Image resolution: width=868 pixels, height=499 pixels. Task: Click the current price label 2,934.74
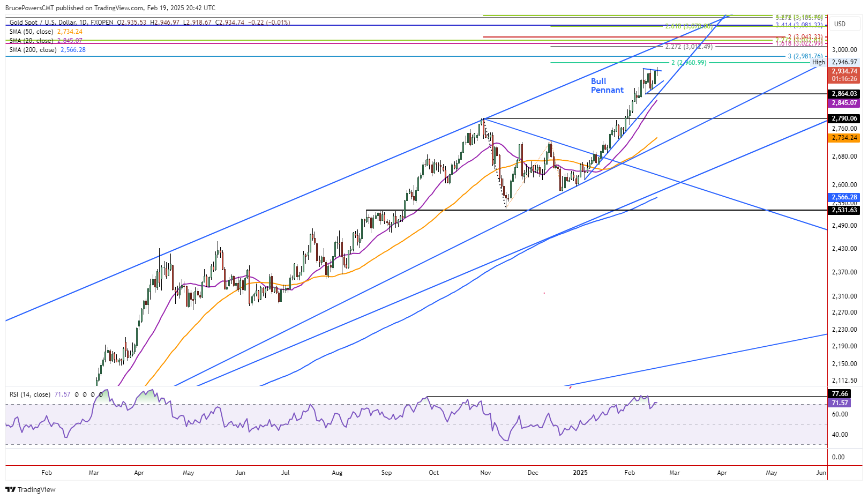(x=844, y=71)
